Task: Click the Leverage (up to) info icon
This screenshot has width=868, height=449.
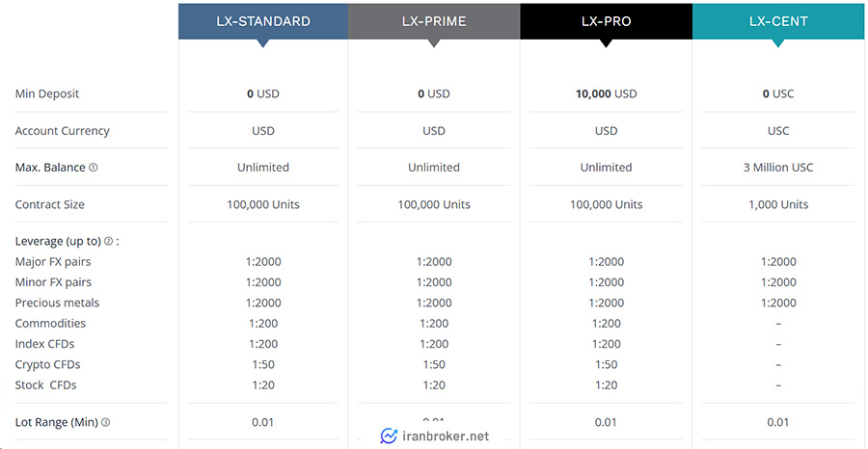Action: pyautogui.click(x=108, y=241)
